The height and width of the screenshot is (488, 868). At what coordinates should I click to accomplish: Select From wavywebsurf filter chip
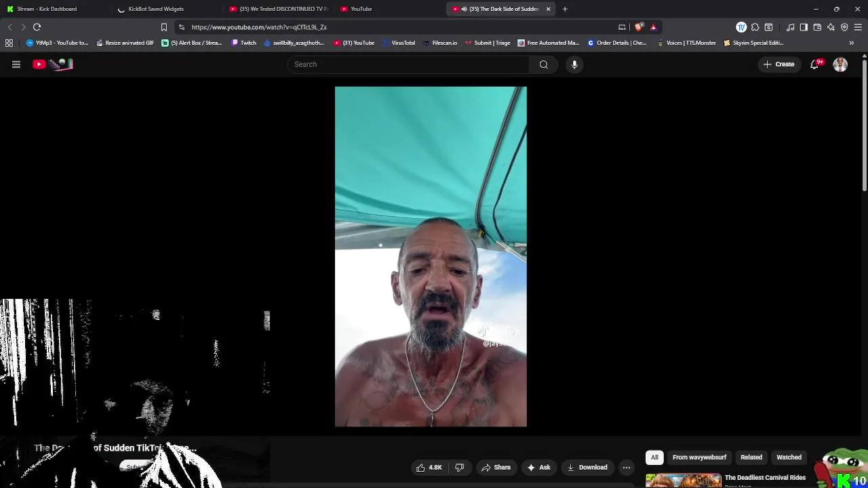coord(699,457)
